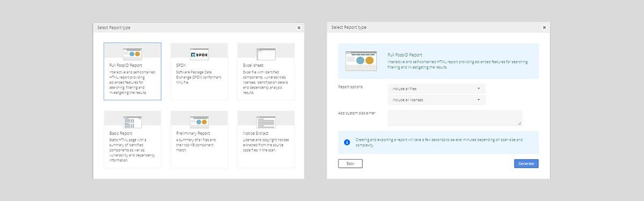Click the Generate button
The width and height of the screenshot is (644, 201).
point(526,163)
